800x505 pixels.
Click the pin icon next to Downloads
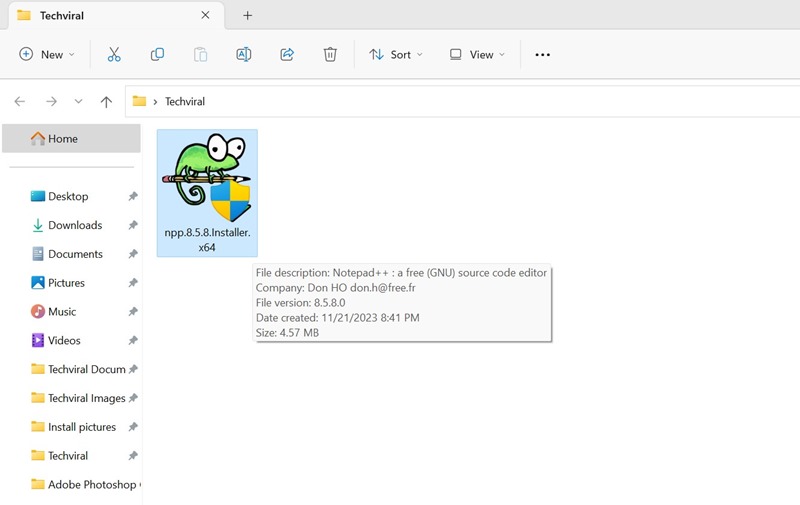133,225
